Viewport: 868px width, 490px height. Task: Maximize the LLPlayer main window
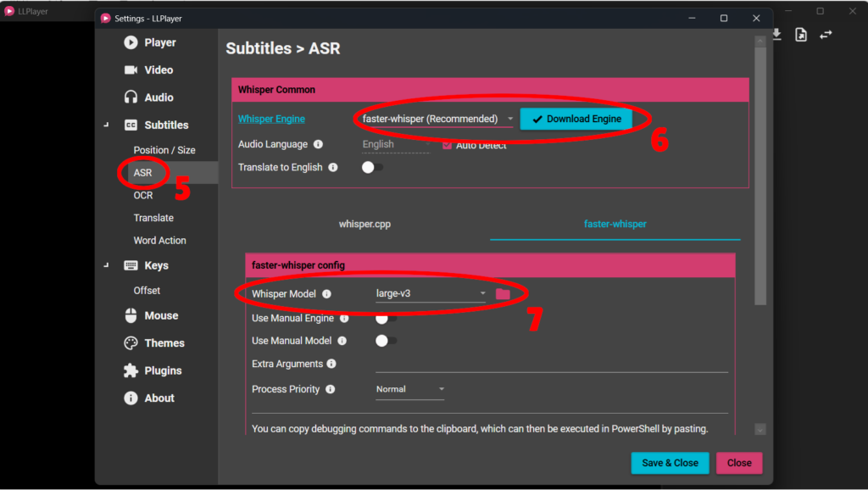tap(821, 11)
